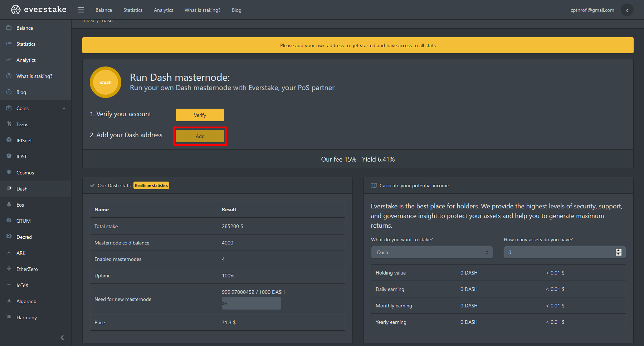Click the Eos coin icon
Screen dimensions: 644x346
click(x=9, y=204)
